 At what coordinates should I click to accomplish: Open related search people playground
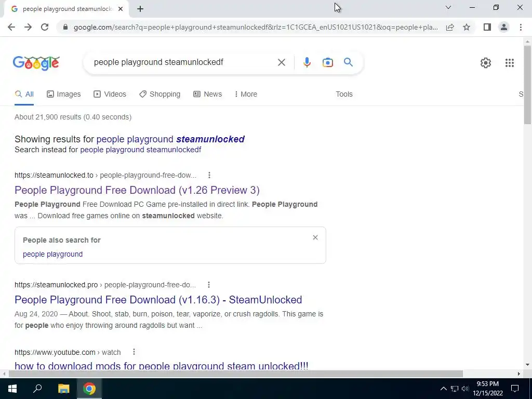pyautogui.click(x=52, y=254)
